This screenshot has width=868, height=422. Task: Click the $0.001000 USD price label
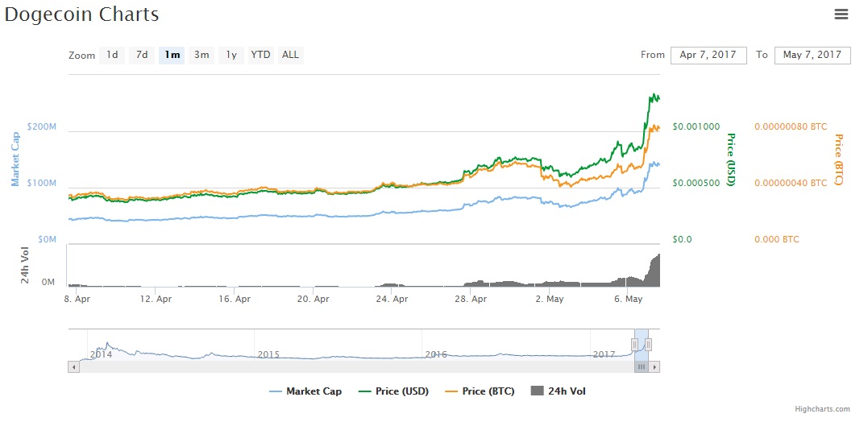[x=696, y=126]
